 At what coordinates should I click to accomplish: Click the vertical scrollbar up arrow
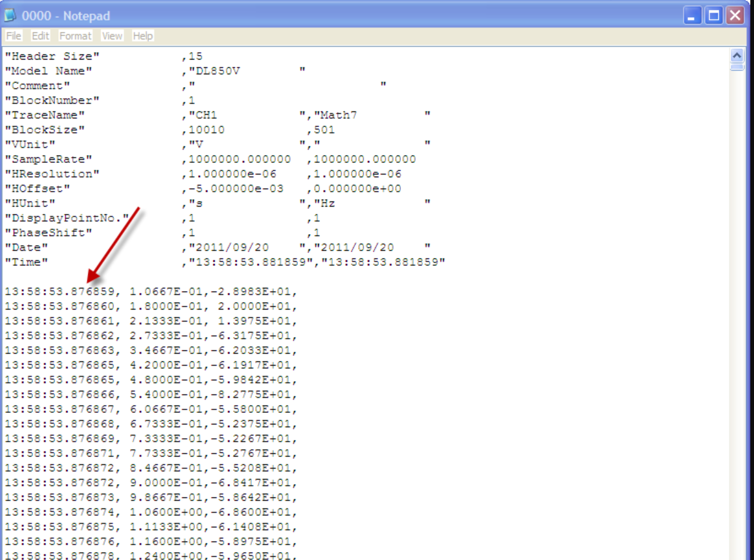(x=737, y=55)
